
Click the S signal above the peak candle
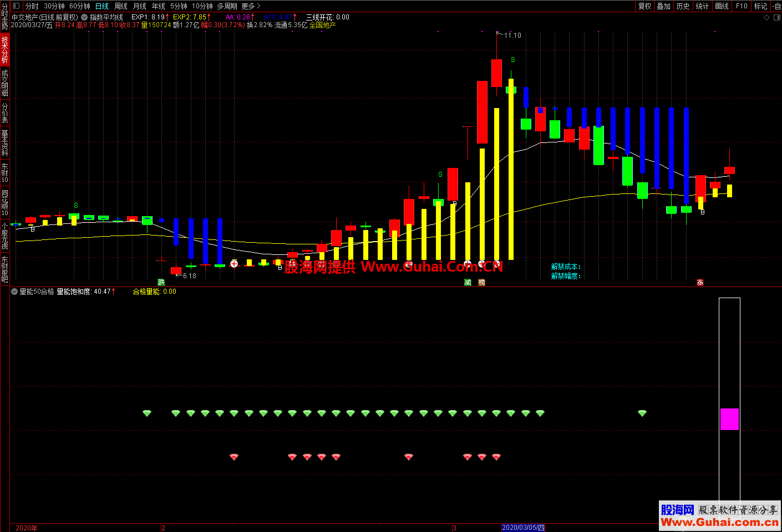tap(512, 60)
